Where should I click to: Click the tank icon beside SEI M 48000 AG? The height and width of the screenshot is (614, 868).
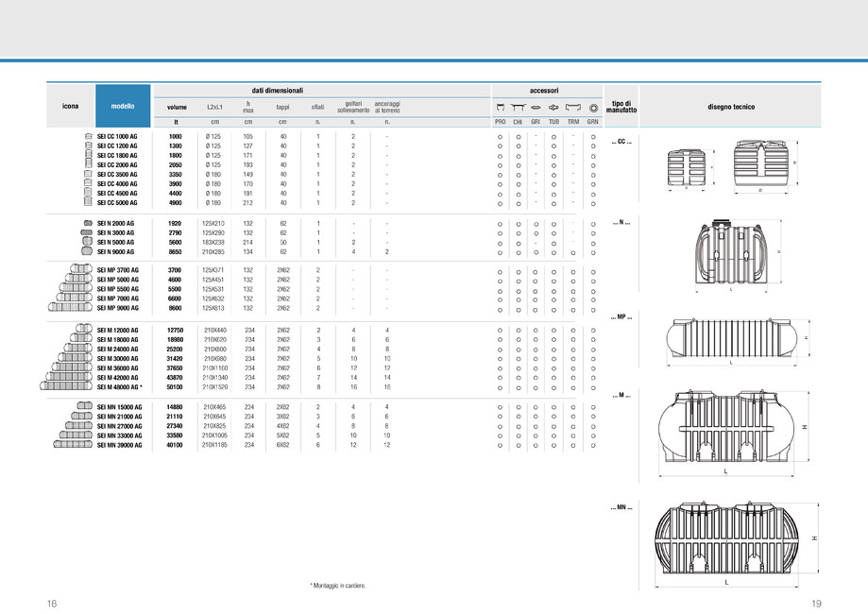pos(66,385)
